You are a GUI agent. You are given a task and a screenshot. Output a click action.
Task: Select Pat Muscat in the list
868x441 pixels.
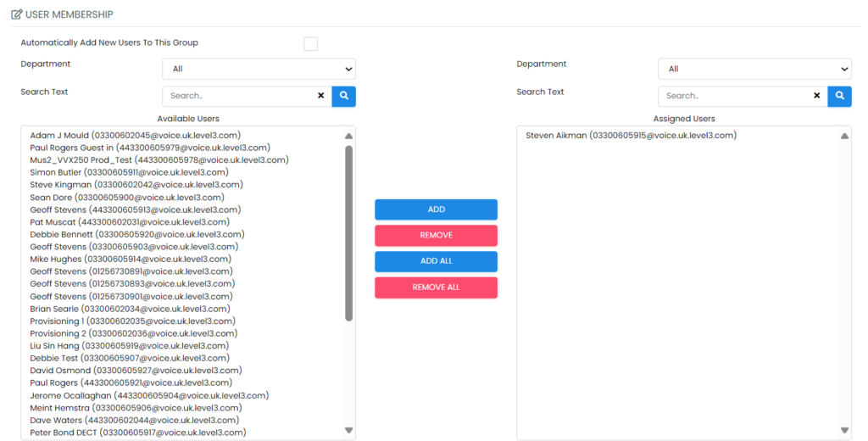point(130,221)
